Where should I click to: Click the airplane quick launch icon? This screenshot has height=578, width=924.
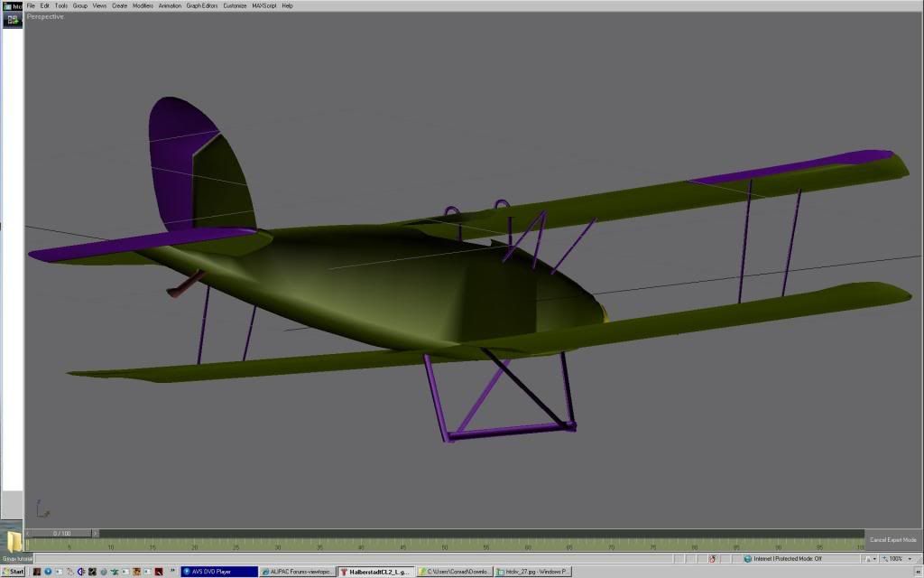click(x=115, y=572)
